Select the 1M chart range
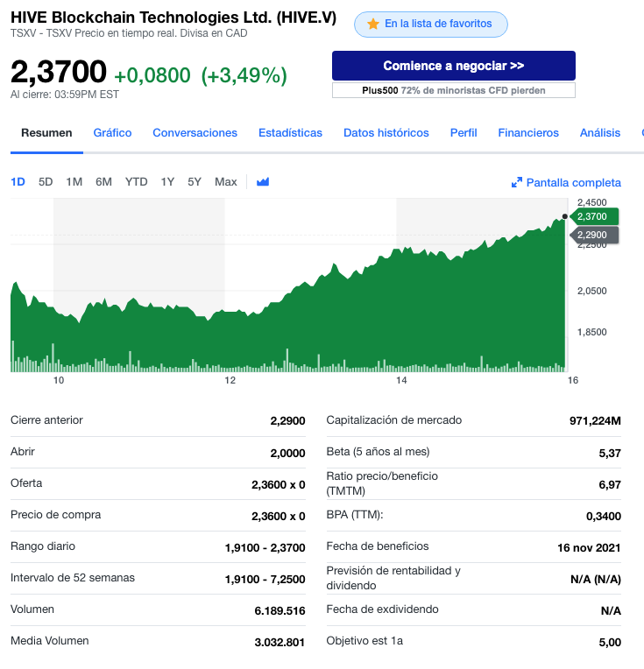The height and width of the screenshot is (669, 644). [74, 182]
